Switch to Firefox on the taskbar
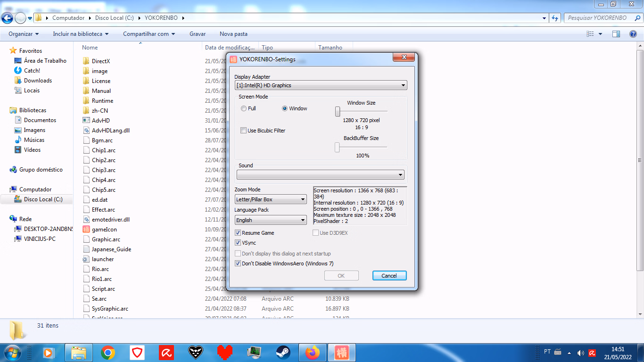The image size is (644, 362). click(x=313, y=353)
